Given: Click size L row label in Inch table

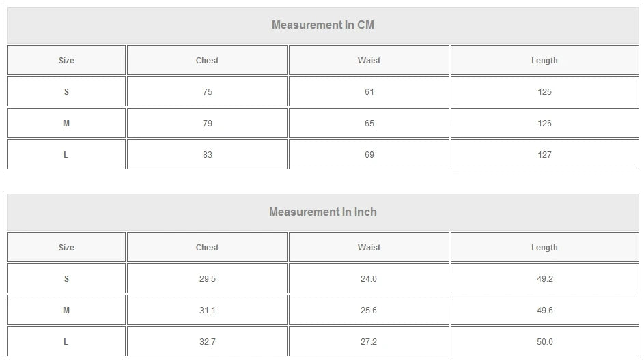Looking at the screenshot, I should click(66, 342).
